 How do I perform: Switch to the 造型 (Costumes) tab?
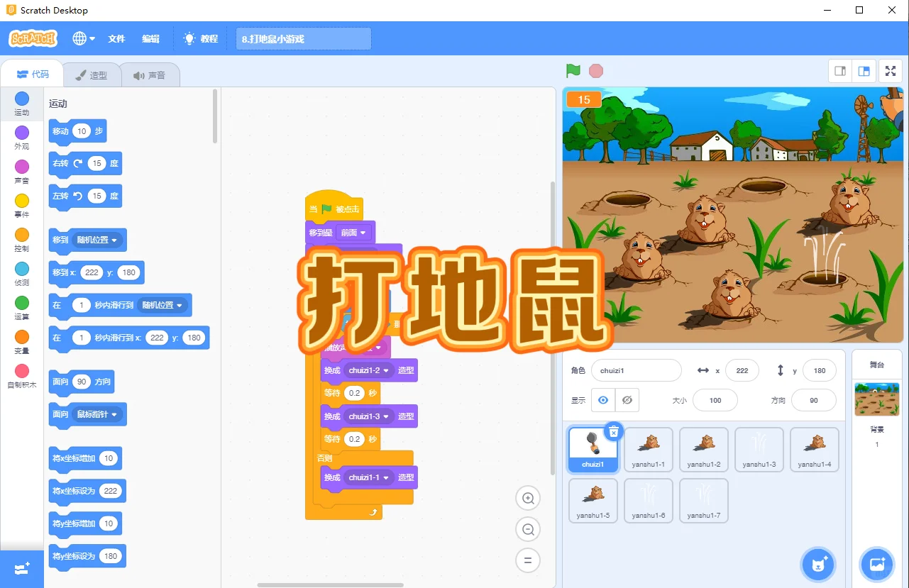tap(92, 74)
